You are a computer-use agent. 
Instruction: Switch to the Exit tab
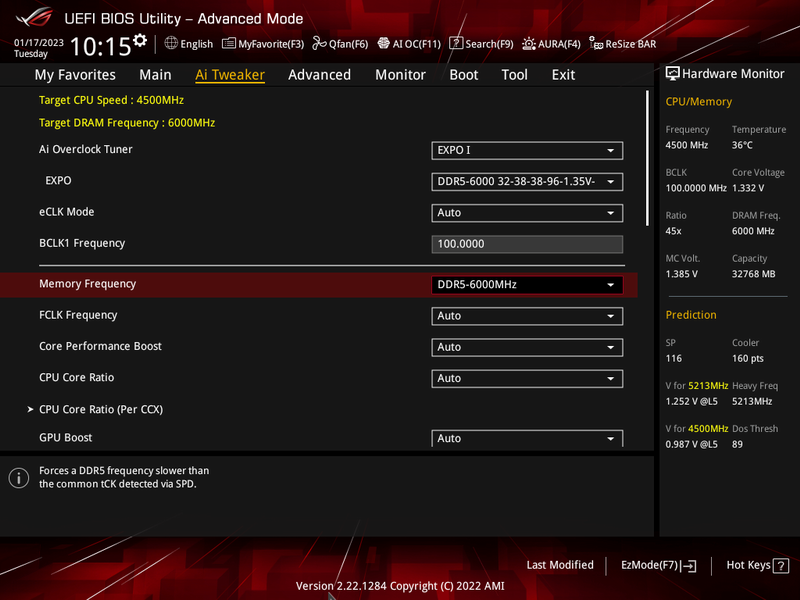(563, 75)
